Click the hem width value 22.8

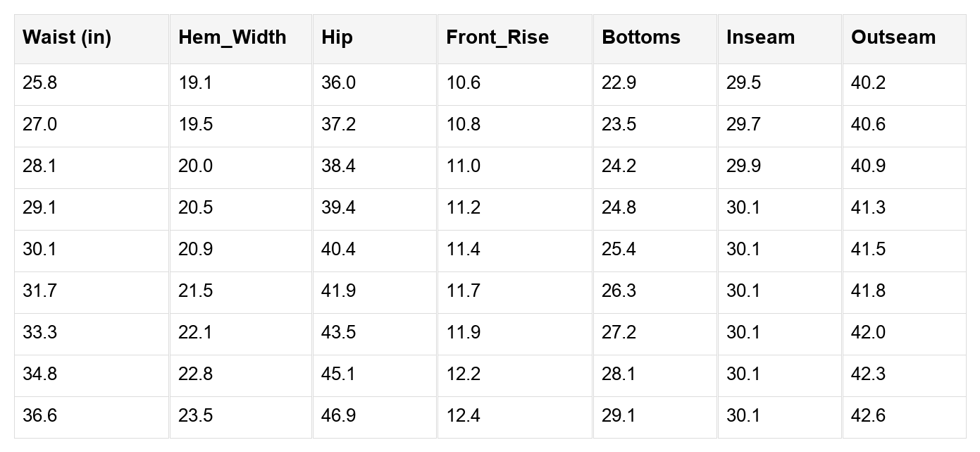pos(196,374)
